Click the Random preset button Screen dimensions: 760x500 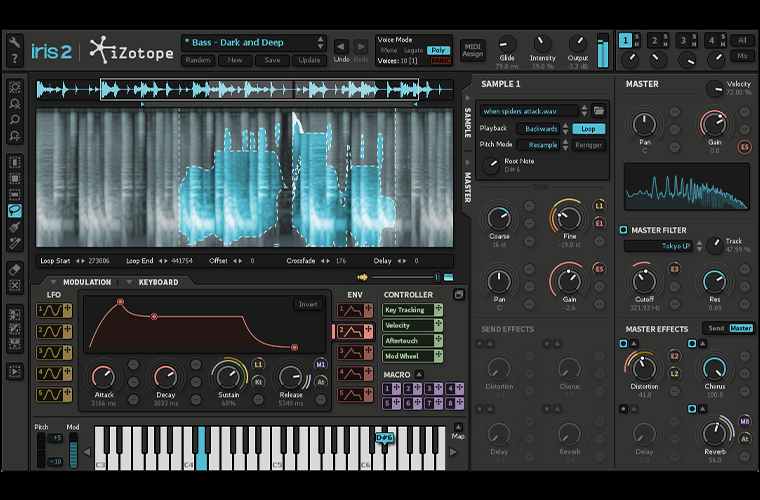point(198,60)
